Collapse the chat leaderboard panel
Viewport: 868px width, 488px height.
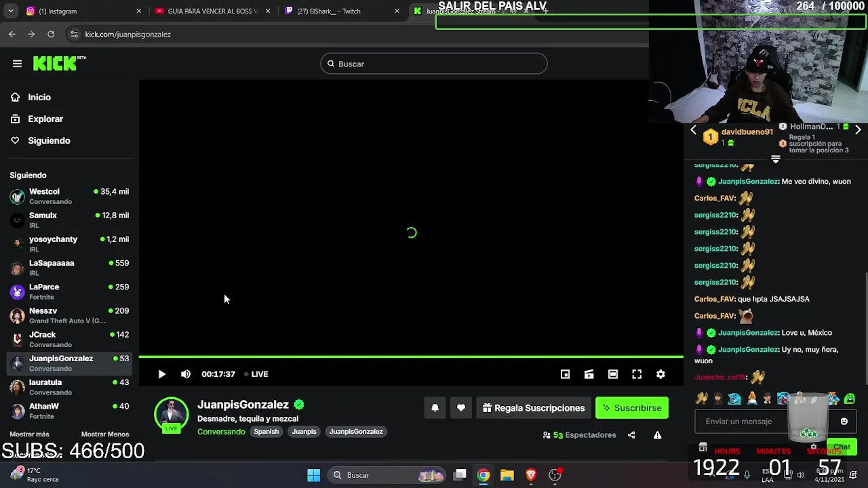pos(776,159)
